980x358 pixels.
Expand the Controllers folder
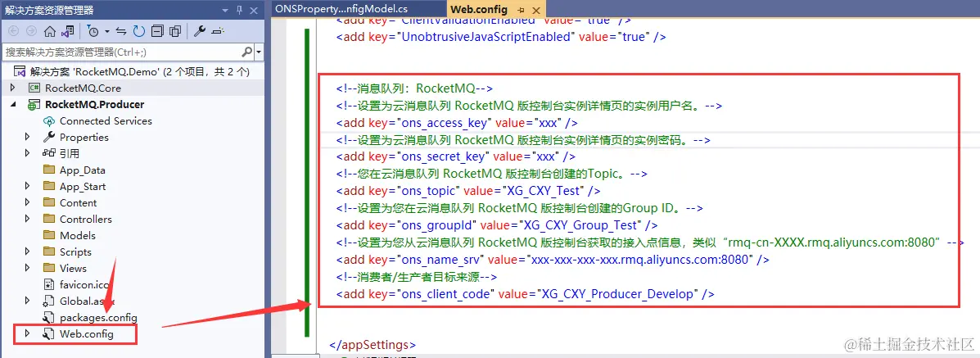[x=27, y=219]
